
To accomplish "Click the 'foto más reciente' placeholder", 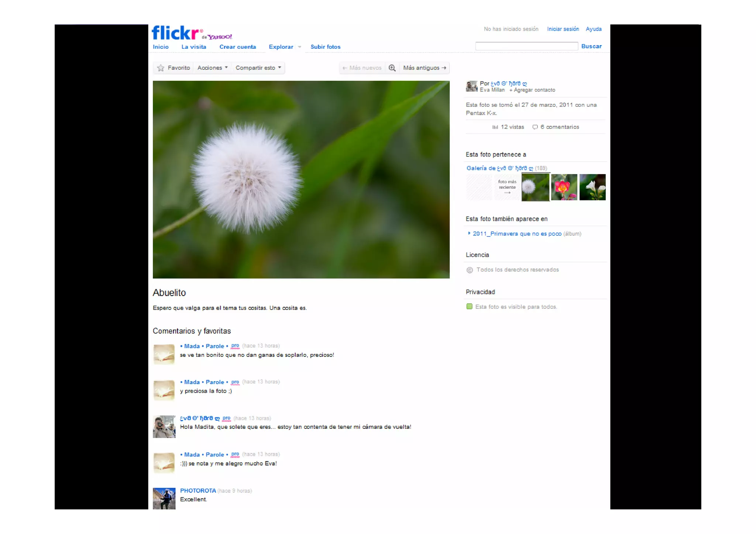I will (x=507, y=187).
